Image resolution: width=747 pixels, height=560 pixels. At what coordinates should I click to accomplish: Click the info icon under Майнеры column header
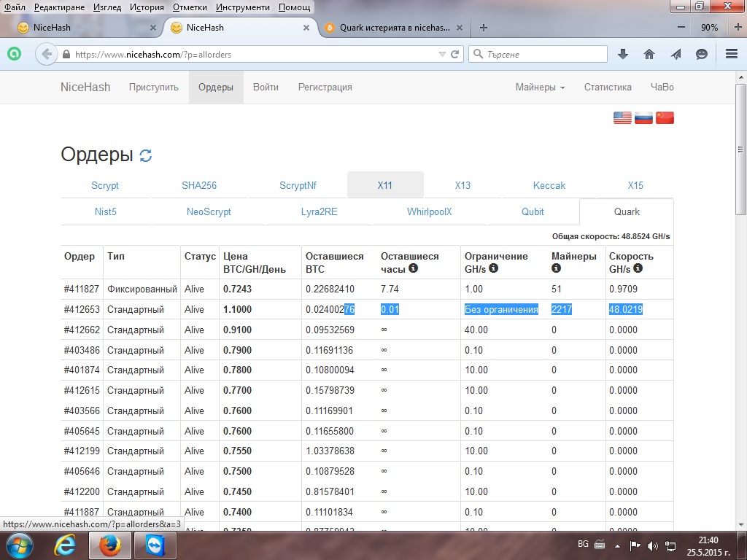pyautogui.click(x=556, y=268)
